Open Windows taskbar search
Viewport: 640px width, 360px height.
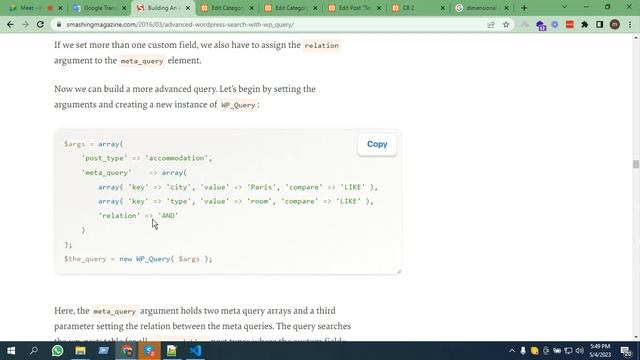click(x=34, y=351)
